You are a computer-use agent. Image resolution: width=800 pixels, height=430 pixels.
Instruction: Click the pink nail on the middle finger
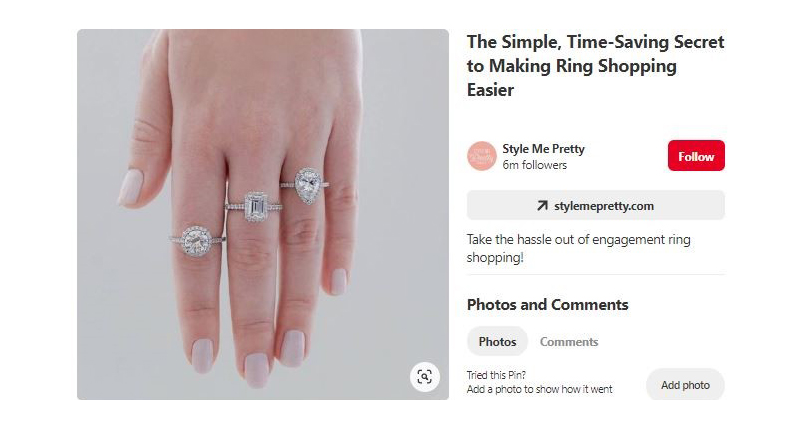(256, 368)
